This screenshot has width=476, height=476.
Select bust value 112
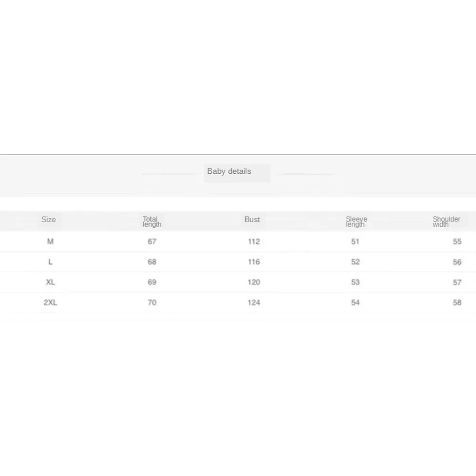[254, 241]
